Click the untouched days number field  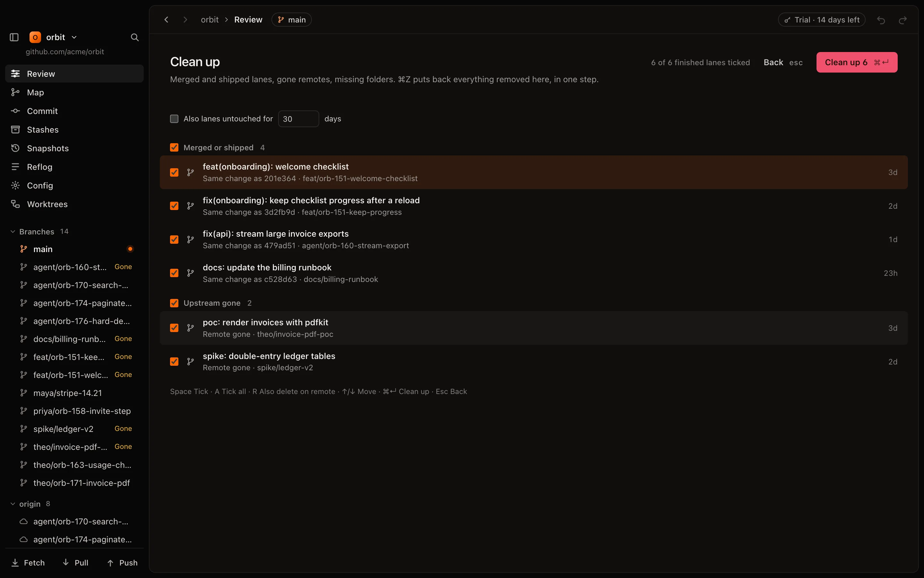click(299, 119)
